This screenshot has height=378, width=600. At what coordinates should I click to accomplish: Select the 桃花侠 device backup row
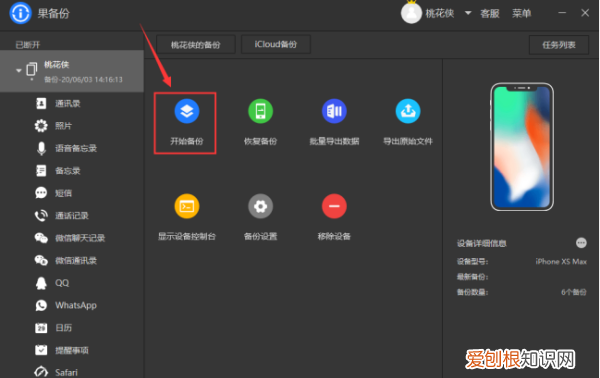tap(72, 71)
